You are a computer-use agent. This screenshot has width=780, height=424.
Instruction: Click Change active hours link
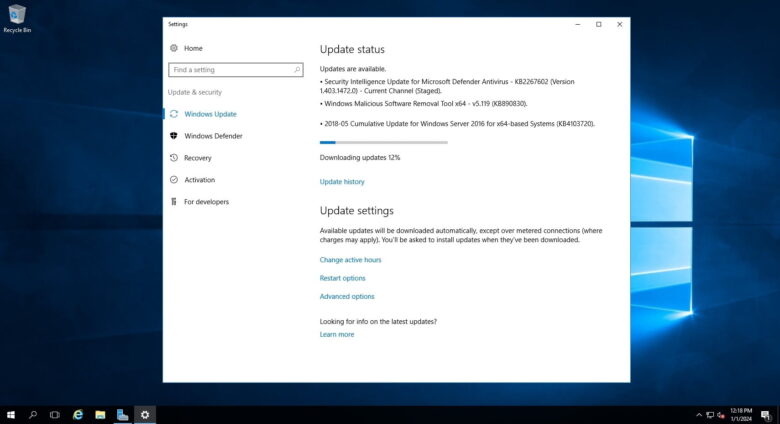pyautogui.click(x=350, y=260)
